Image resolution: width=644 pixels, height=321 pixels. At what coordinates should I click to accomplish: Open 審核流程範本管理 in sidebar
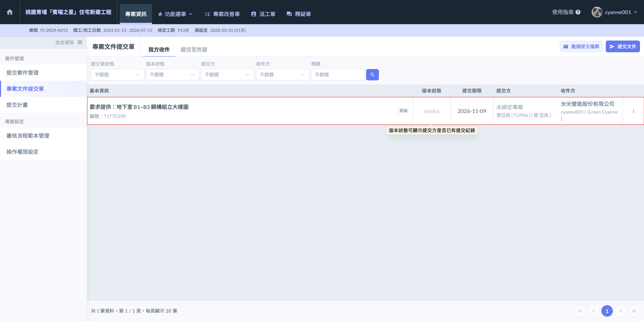click(x=44, y=136)
